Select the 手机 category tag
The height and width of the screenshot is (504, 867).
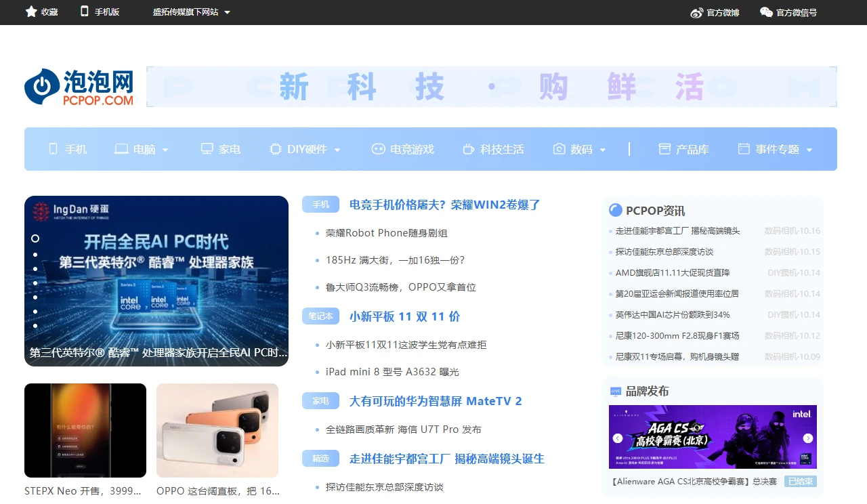pyautogui.click(x=320, y=205)
